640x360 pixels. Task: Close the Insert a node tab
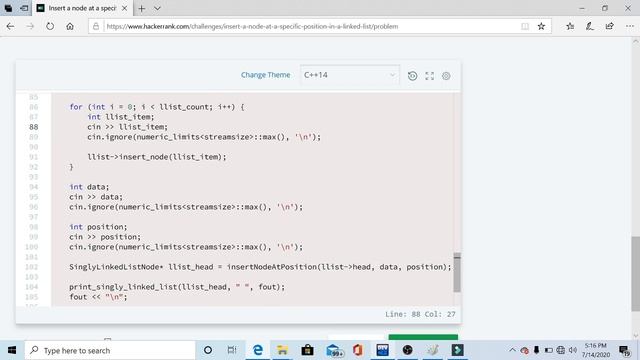pyautogui.click(x=124, y=8)
